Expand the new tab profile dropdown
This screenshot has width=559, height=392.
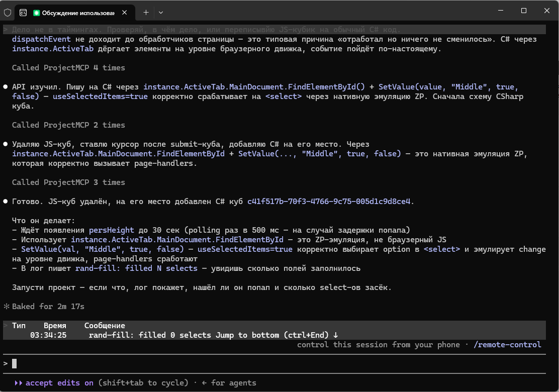point(161,13)
